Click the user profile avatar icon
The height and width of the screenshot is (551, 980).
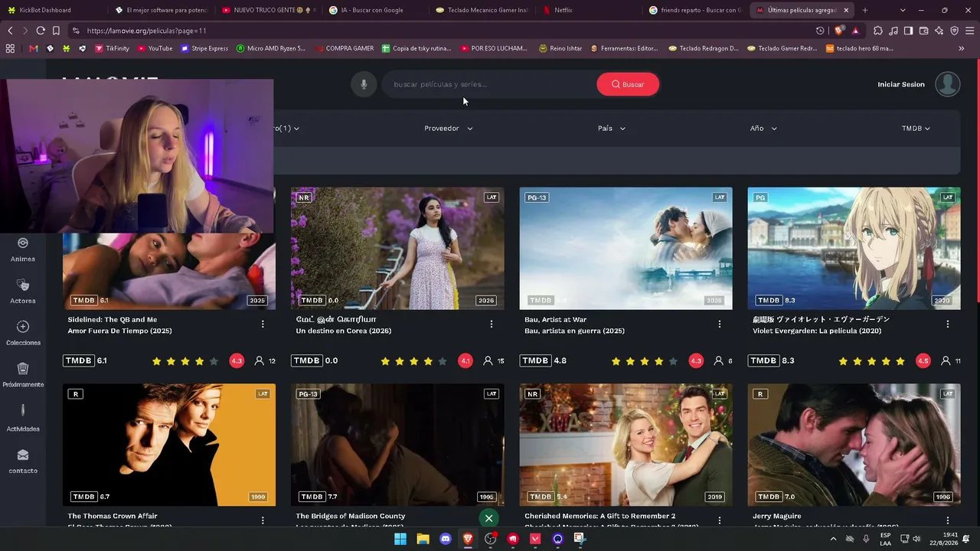tap(947, 84)
